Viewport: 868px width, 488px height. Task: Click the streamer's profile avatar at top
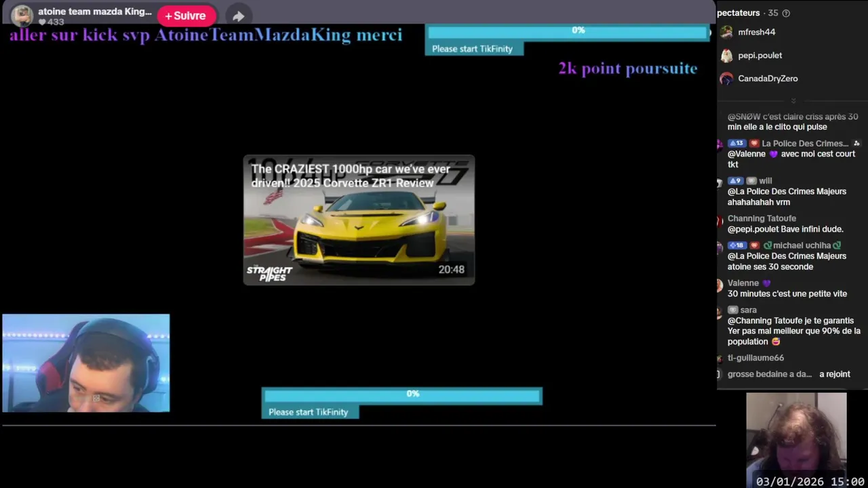click(x=22, y=15)
